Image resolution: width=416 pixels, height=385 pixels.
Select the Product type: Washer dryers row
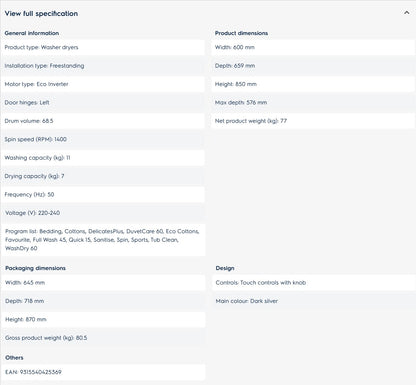(x=103, y=47)
